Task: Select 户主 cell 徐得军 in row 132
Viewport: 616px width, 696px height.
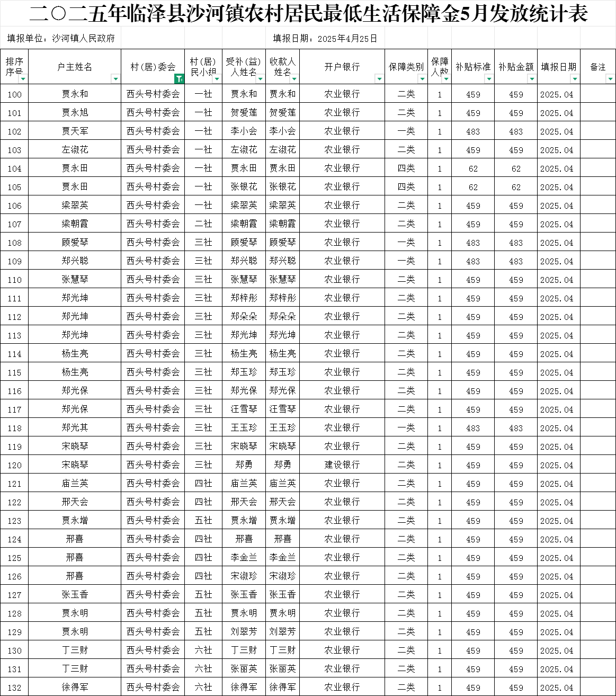Action: (x=75, y=687)
